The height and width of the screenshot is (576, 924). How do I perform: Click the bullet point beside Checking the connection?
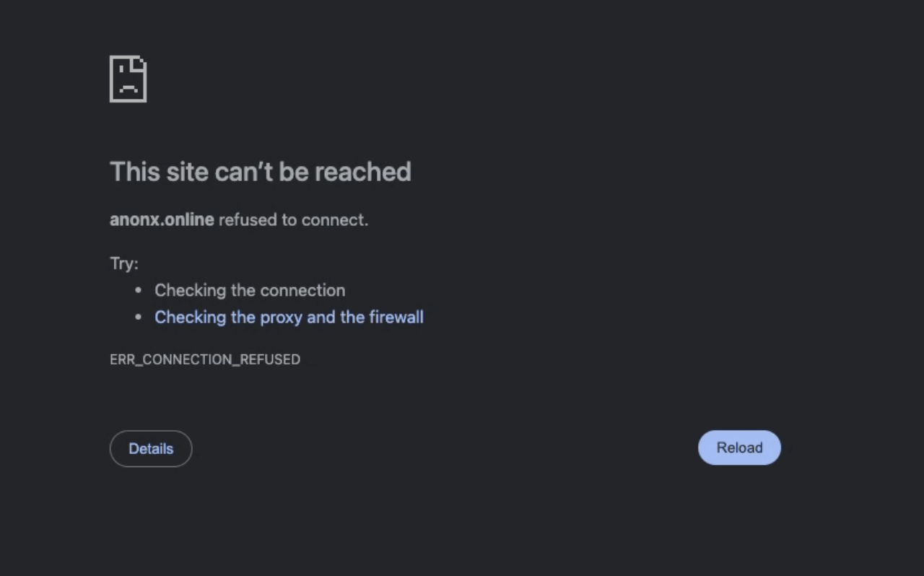point(139,290)
